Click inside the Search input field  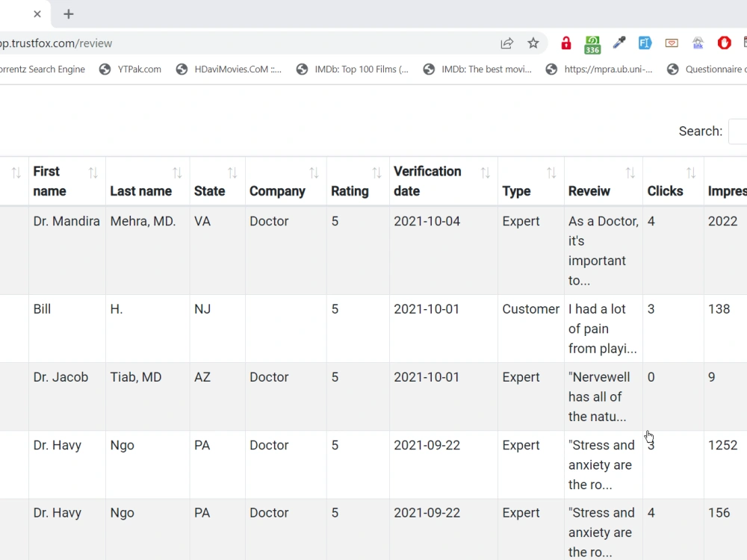pos(739,131)
